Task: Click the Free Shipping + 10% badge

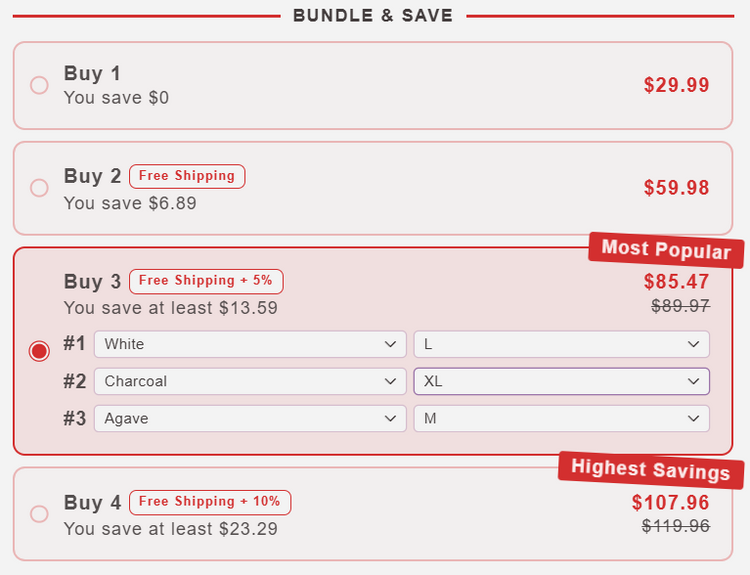Action: pos(210,501)
